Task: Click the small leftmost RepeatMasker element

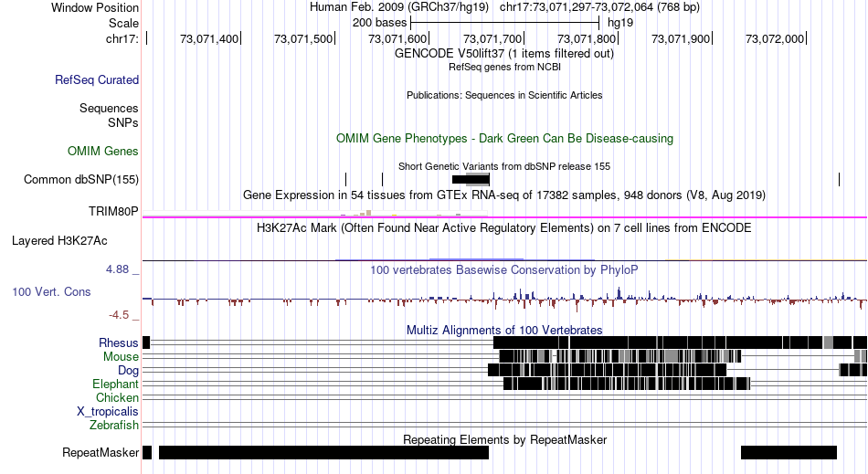Action: tap(147, 452)
